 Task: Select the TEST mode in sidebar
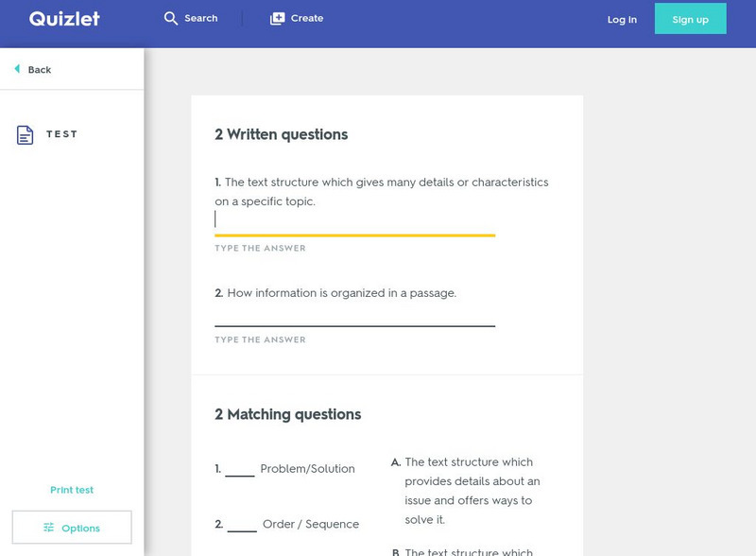click(x=62, y=134)
